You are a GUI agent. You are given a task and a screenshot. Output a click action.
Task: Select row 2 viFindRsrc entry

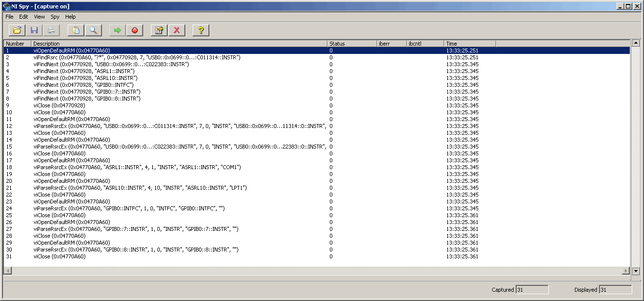pos(317,57)
